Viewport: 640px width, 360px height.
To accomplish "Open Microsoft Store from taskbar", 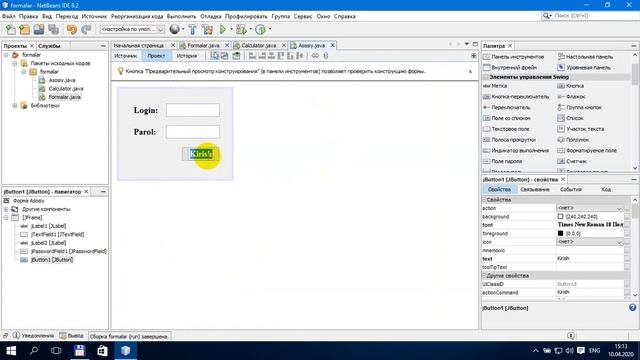I will [x=102, y=351].
